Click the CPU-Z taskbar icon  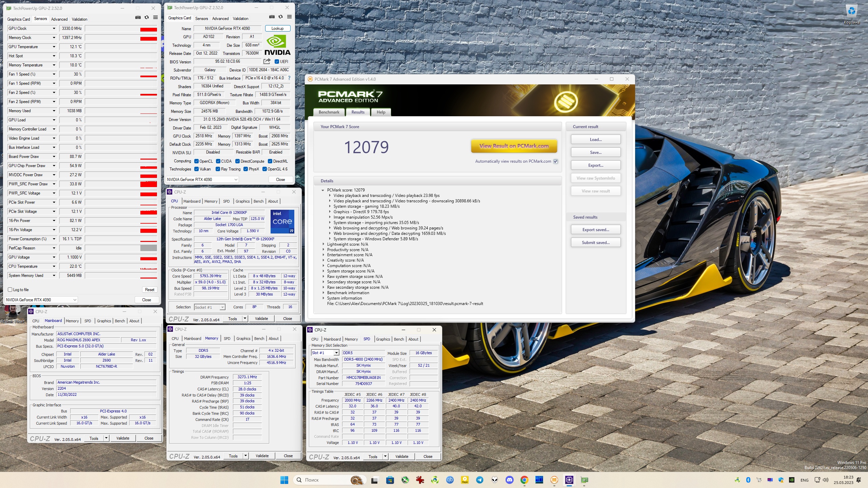(x=569, y=480)
